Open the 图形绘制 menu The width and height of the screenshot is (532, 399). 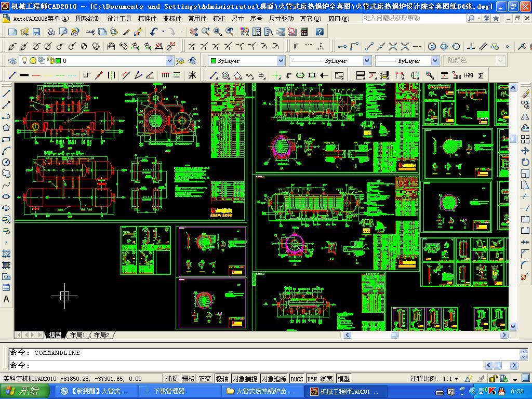88,19
